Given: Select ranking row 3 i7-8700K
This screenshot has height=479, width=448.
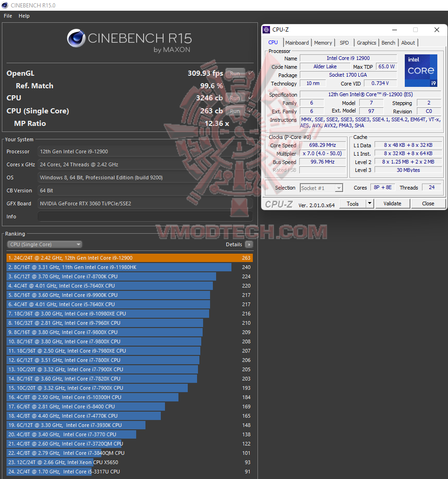Looking at the screenshot, I should coord(130,276).
